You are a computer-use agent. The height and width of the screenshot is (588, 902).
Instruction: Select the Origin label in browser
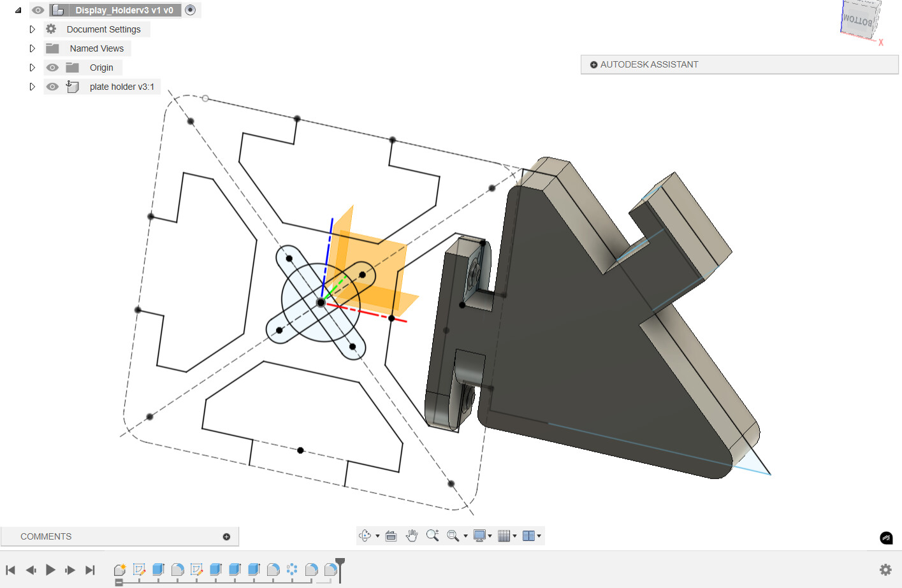[101, 68]
